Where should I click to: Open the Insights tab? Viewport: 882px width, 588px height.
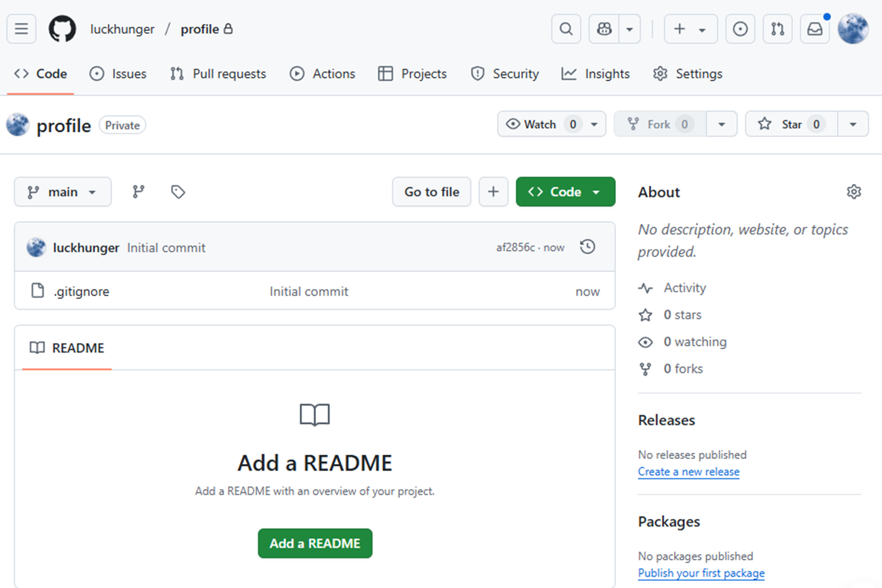coord(596,74)
